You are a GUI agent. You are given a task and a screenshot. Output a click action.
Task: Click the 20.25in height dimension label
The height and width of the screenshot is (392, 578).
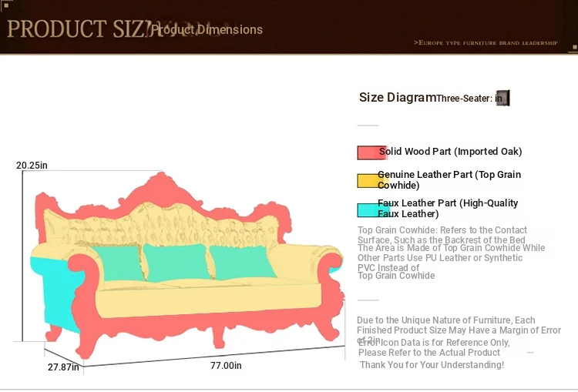coord(32,165)
